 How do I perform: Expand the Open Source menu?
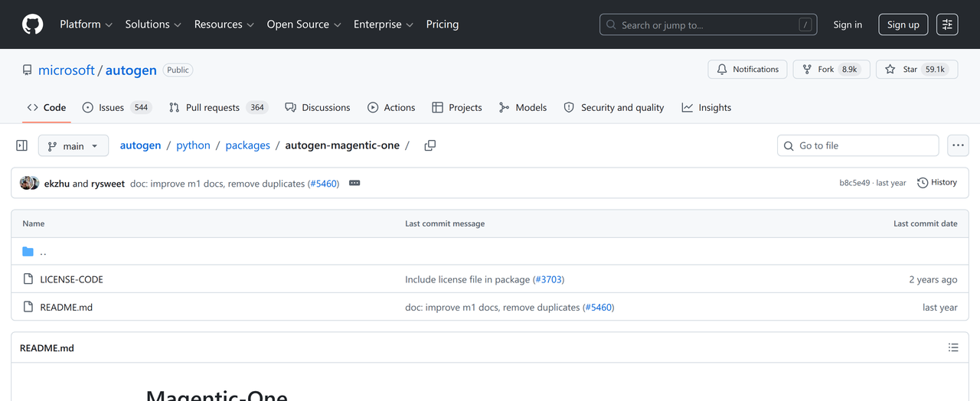[304, 24]
